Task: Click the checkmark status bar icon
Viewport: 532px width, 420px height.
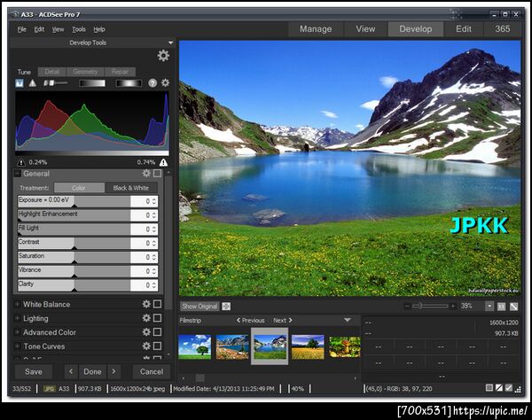Action: 509,388
